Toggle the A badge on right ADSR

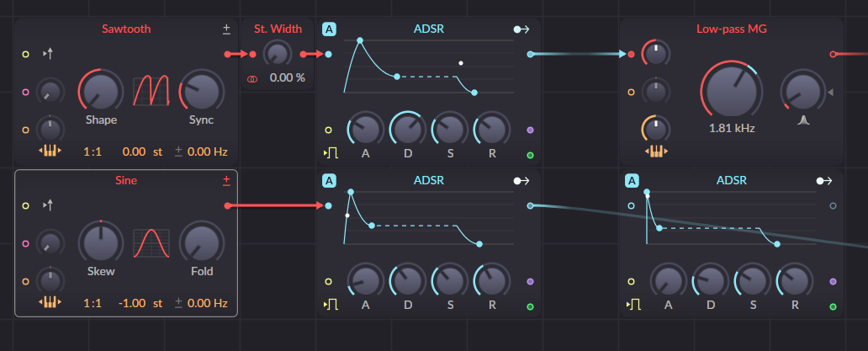pyautogui.click(x=632, y=180)
